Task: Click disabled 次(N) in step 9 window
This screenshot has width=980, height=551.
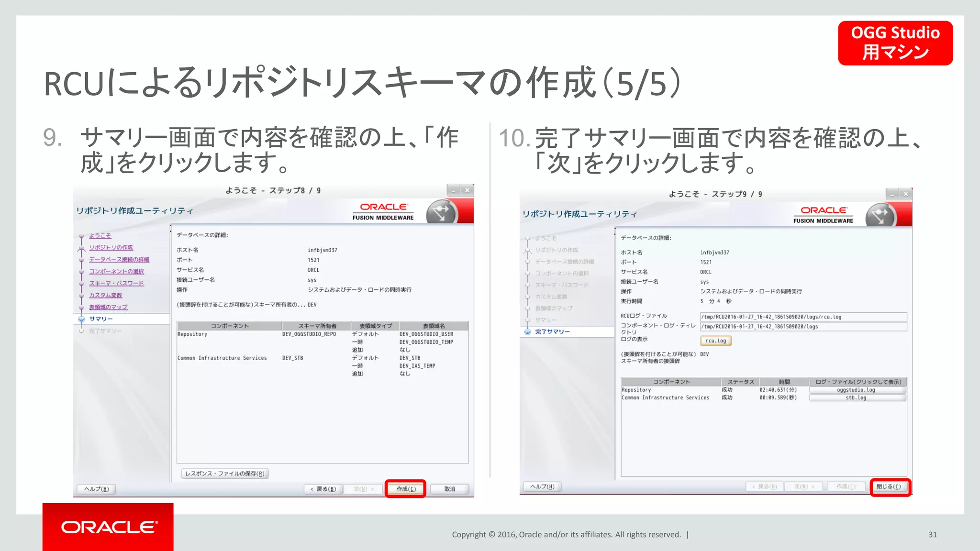Action: tap(804, 486)
